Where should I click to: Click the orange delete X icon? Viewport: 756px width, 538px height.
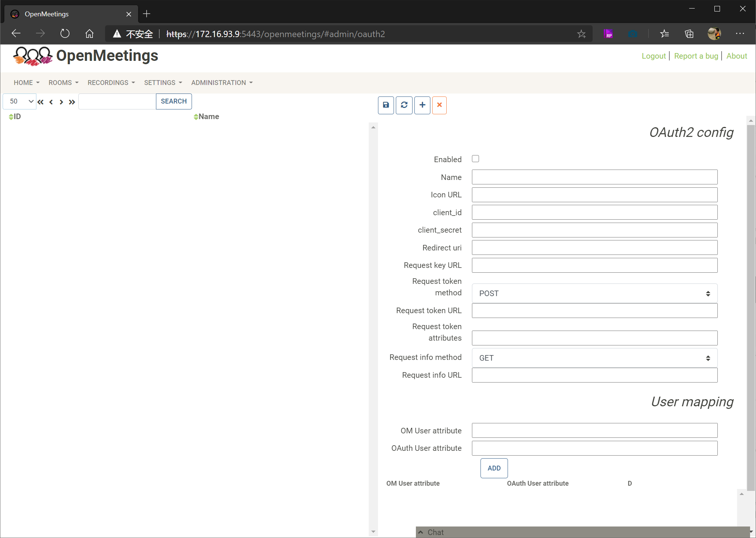tap(439, 105)
